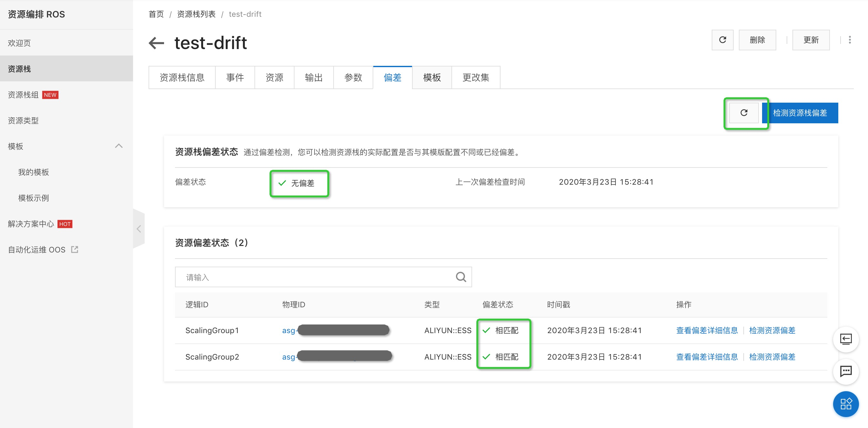Click the 删除 button
The image size is (868, 428).
tap(758, 40)
